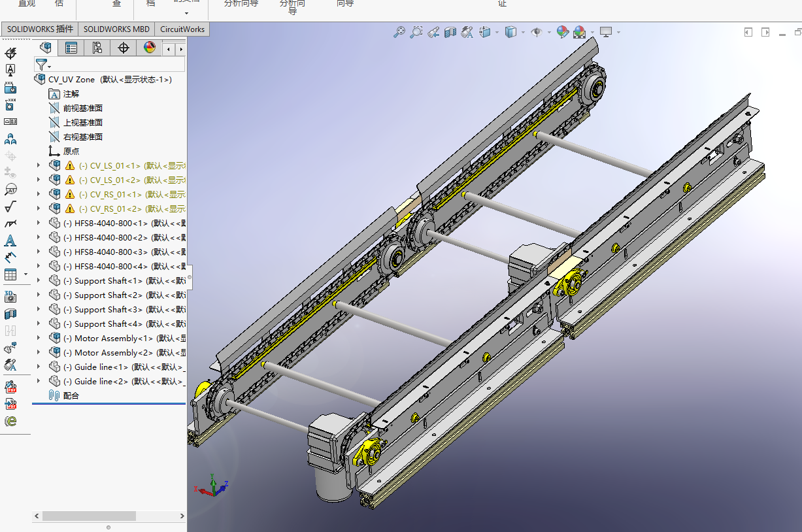Image resolution: width=802 pixels, height=532 pixels.
Task: Select the Note text tool in left toolbar
Action: click(x=10, y=241)
